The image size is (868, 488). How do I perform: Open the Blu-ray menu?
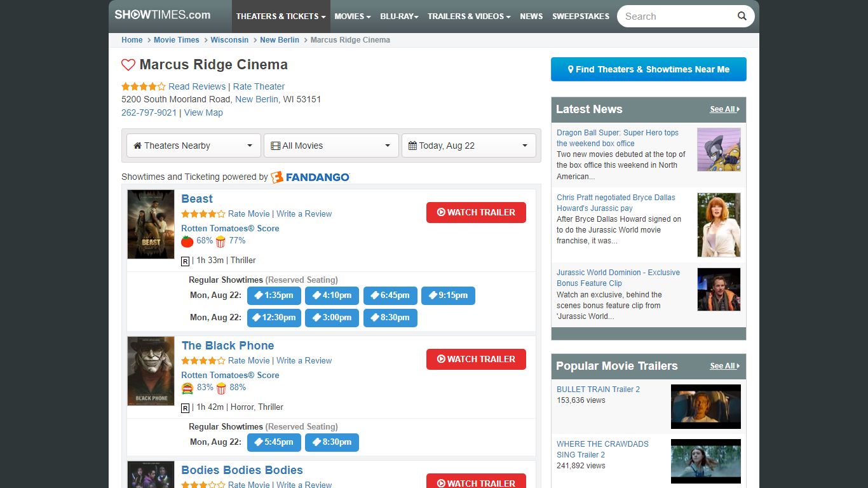click(399, 17)
